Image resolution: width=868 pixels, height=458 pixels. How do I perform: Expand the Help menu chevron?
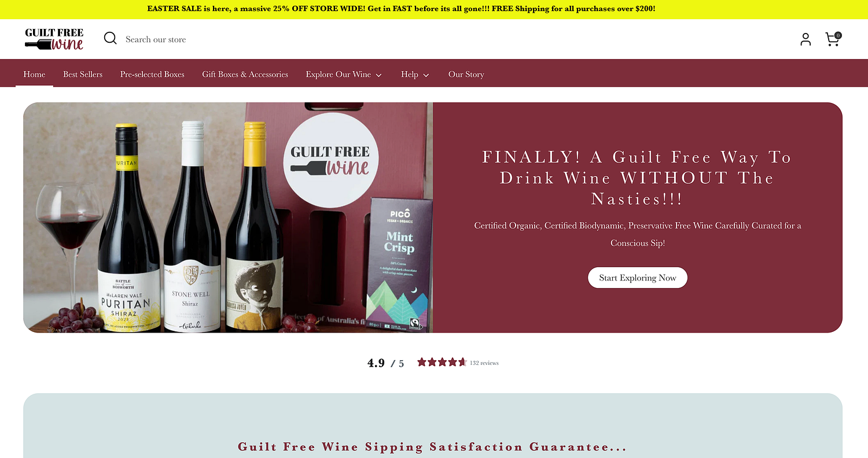point(426,75)
